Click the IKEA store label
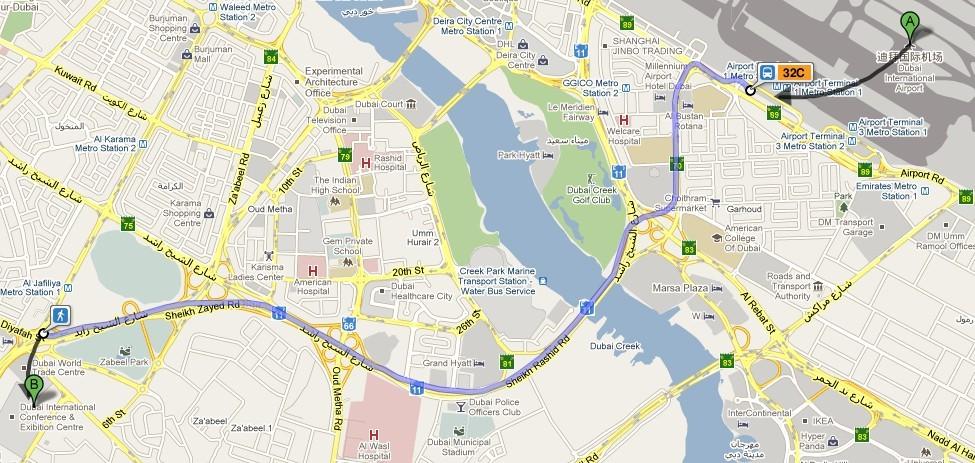Screen dimensions: 975x463 click(x=822, y=421)
